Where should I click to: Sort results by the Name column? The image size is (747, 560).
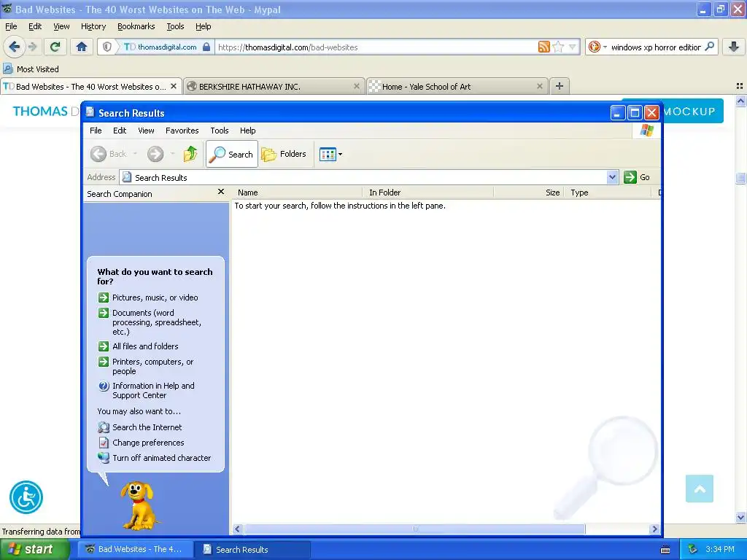298,192
